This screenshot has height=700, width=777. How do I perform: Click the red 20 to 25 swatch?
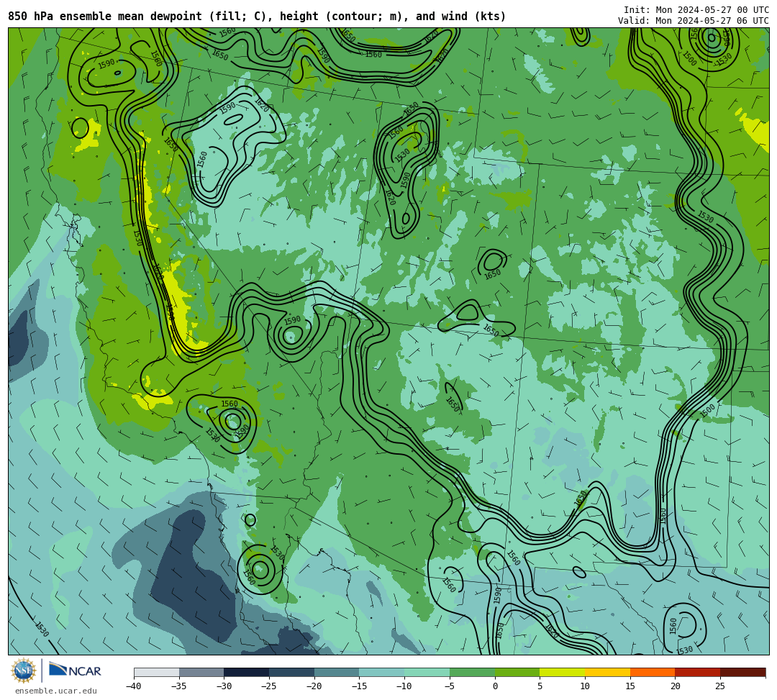coord(698,672)
